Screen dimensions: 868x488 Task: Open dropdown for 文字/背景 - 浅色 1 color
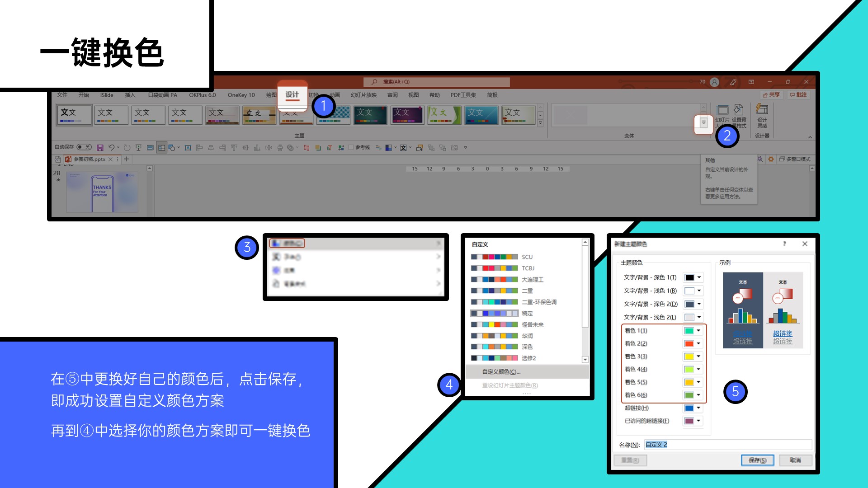pyautogui.click(x=699, y=291)
